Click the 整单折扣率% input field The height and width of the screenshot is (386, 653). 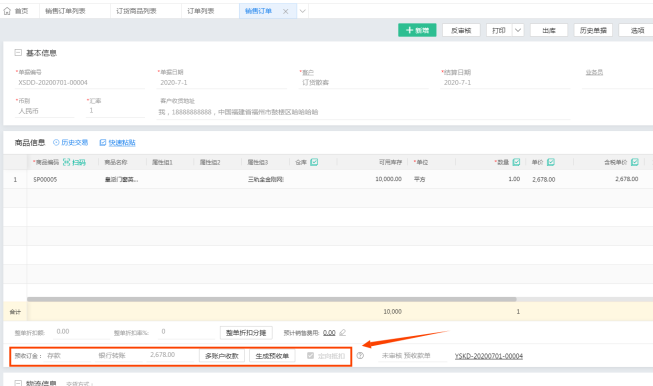[x=187, y=332]
